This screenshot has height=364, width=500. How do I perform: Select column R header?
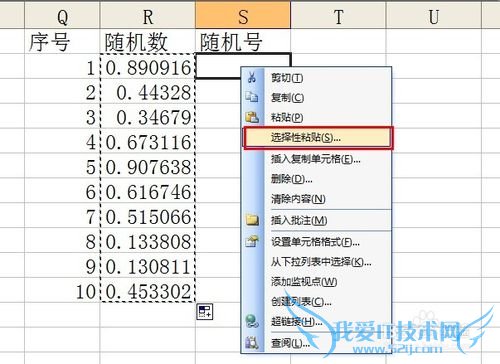[x=147, y=16]
